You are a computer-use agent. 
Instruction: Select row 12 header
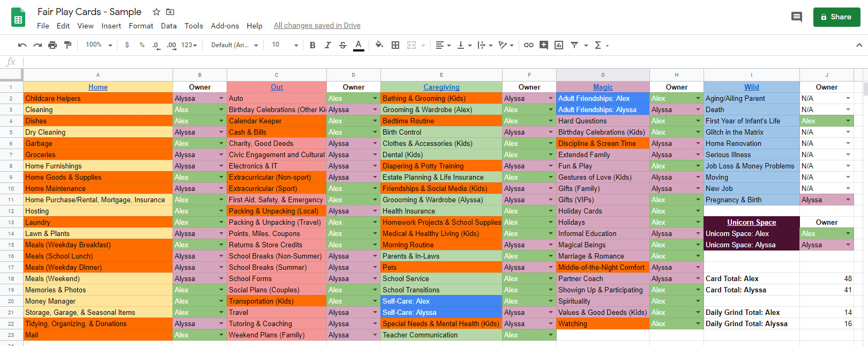[x=11, y=211]
